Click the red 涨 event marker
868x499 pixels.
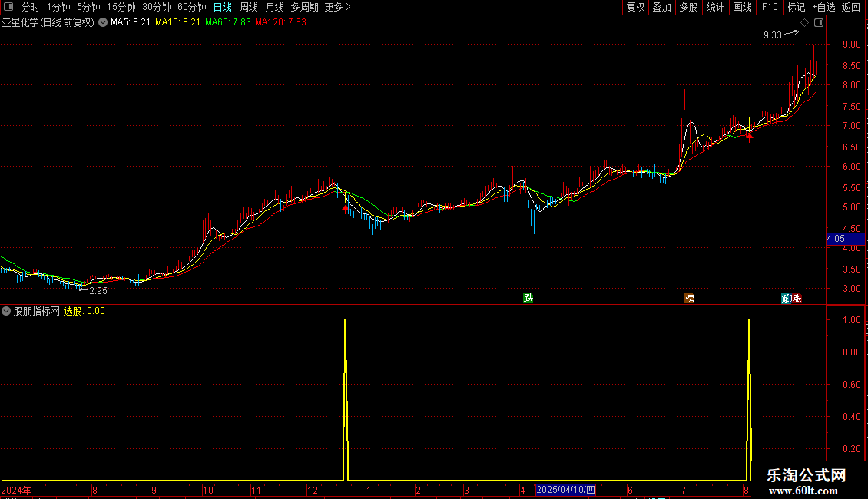click(797, 298)
